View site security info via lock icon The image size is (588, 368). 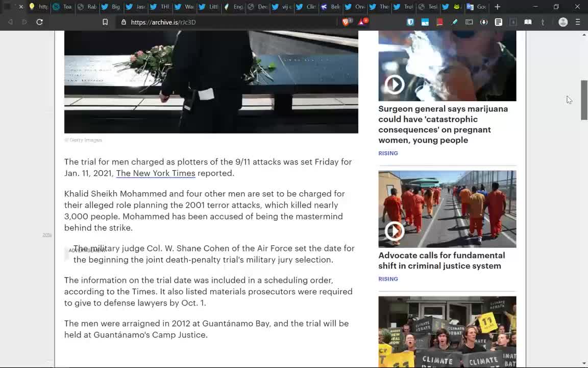tap(124, 22)
